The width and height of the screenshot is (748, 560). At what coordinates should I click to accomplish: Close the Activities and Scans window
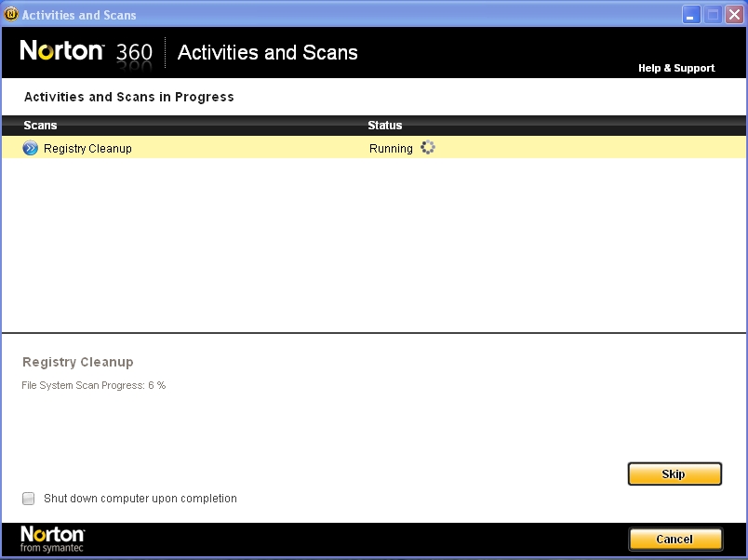[x=735, y=15]
